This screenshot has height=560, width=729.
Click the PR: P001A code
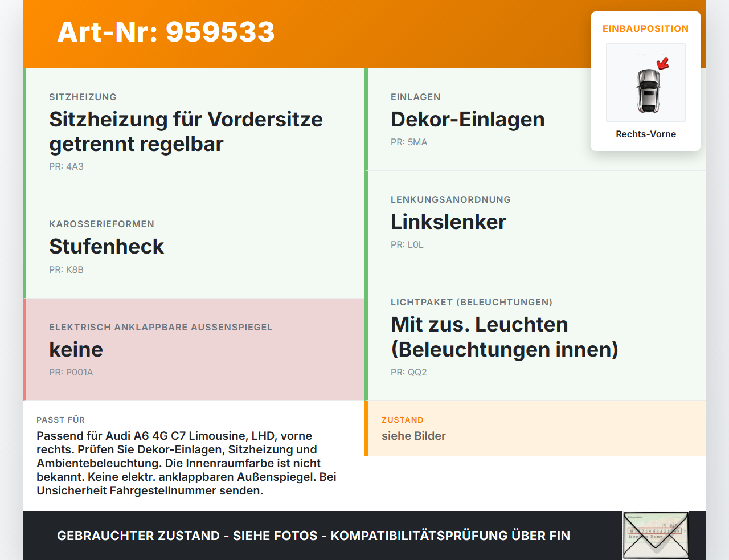click(x=71, y=372)
